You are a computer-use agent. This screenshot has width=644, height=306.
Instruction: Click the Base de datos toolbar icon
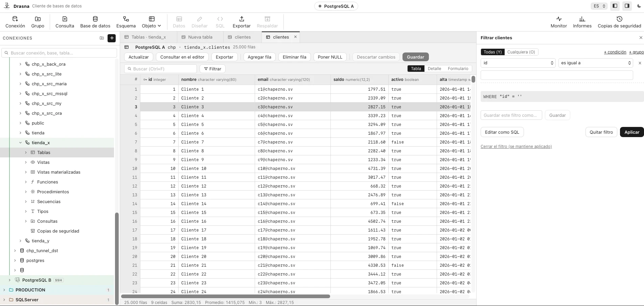95,22
